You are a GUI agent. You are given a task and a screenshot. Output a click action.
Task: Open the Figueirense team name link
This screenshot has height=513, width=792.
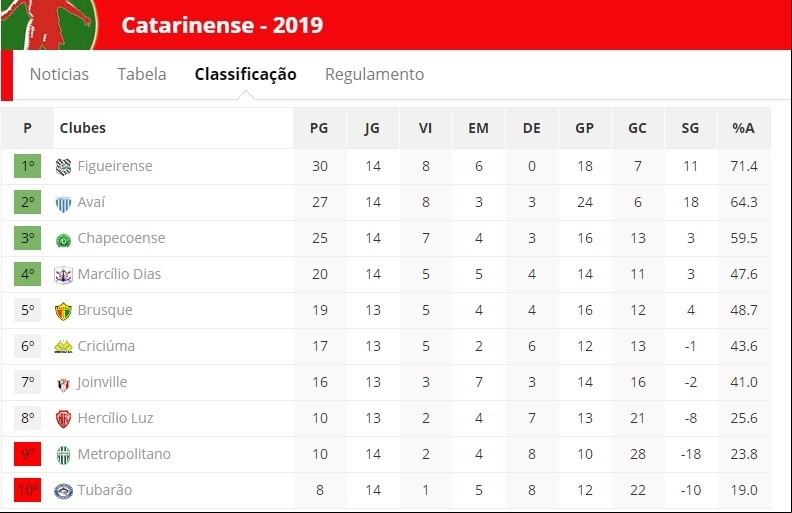pos(115,166)
